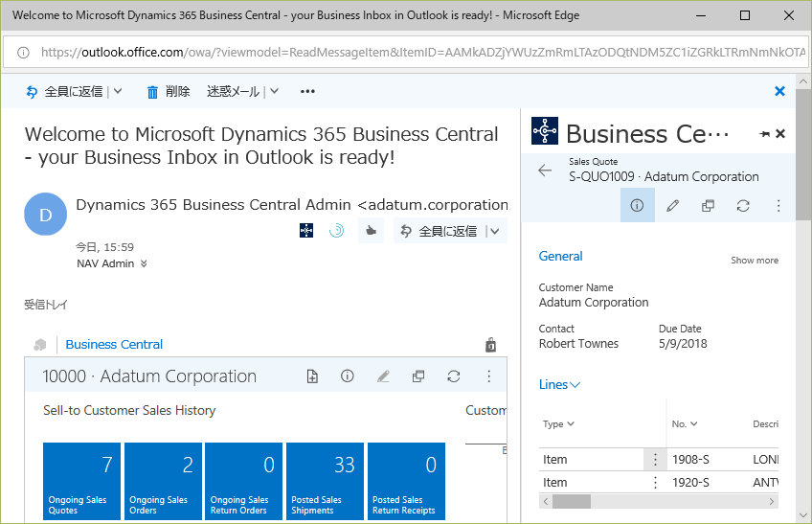Image resolution: width=812 pixels, height=524 pixels.
Task: Open the Business Central link above embedded card
Action: coord(114,344)
